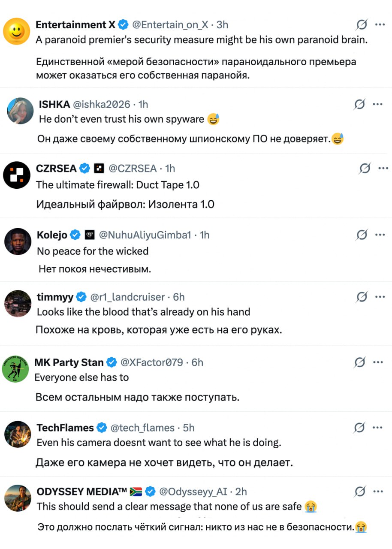The image size is (392, 549).
Task: Click the square affiliate badge next to CZRSEA
Action: [x=99, y=169]
